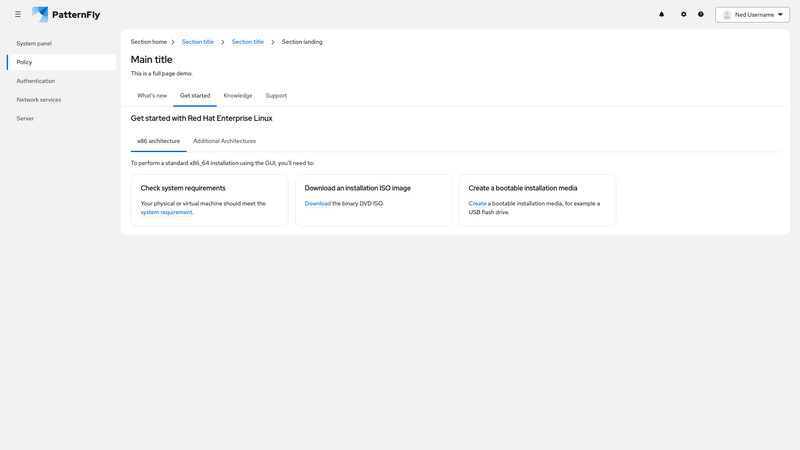Switch to the What's new tab
Image resolution: width=800 pixels, height=450 pixels.
coord(152,95)
